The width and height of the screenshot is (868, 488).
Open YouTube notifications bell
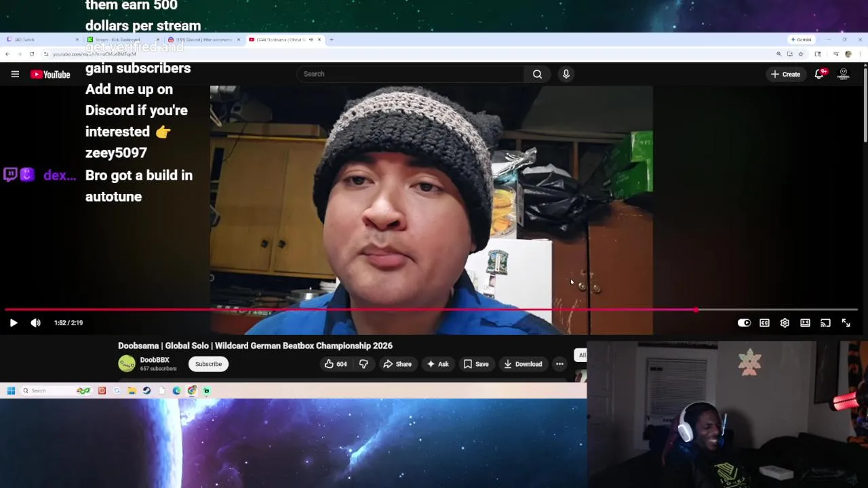819,74
